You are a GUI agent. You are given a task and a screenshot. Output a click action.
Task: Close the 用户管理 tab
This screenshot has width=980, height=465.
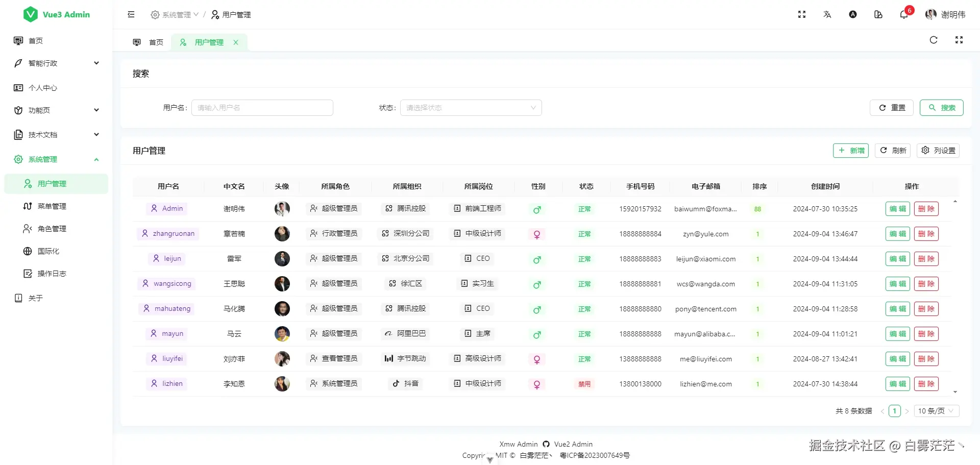click(236, 42)
